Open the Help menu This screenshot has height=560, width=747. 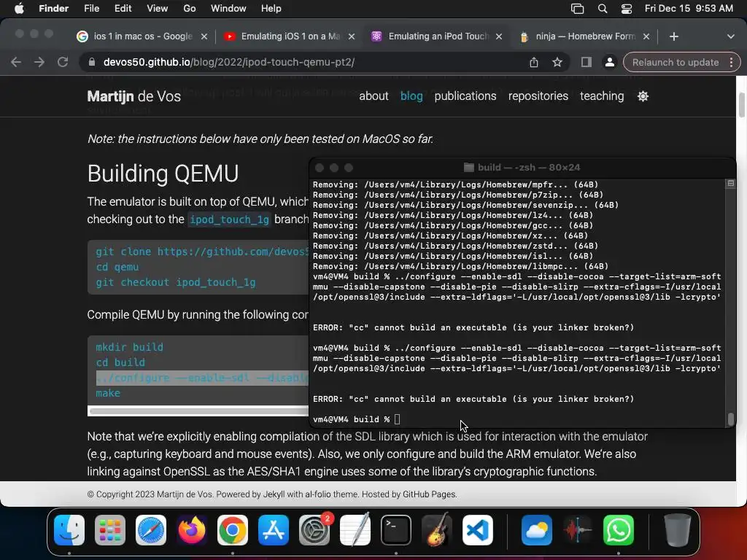[271, 9]
